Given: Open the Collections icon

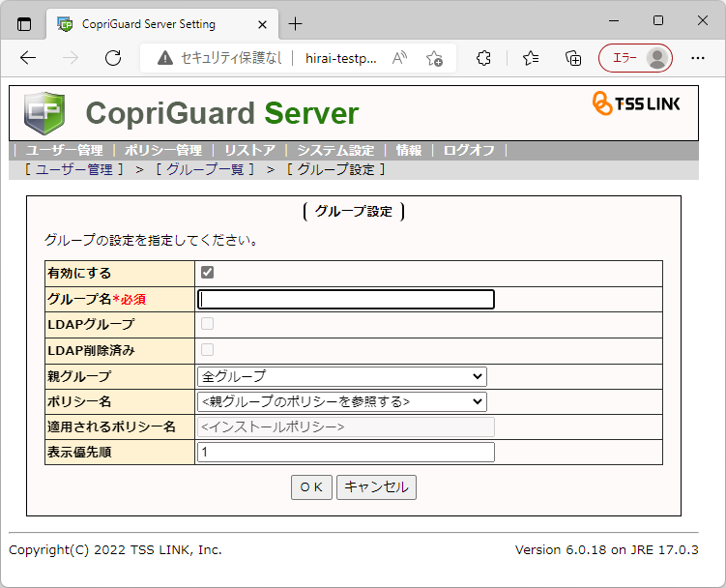Looking at the screenshot, I should (x=573, y=58).
